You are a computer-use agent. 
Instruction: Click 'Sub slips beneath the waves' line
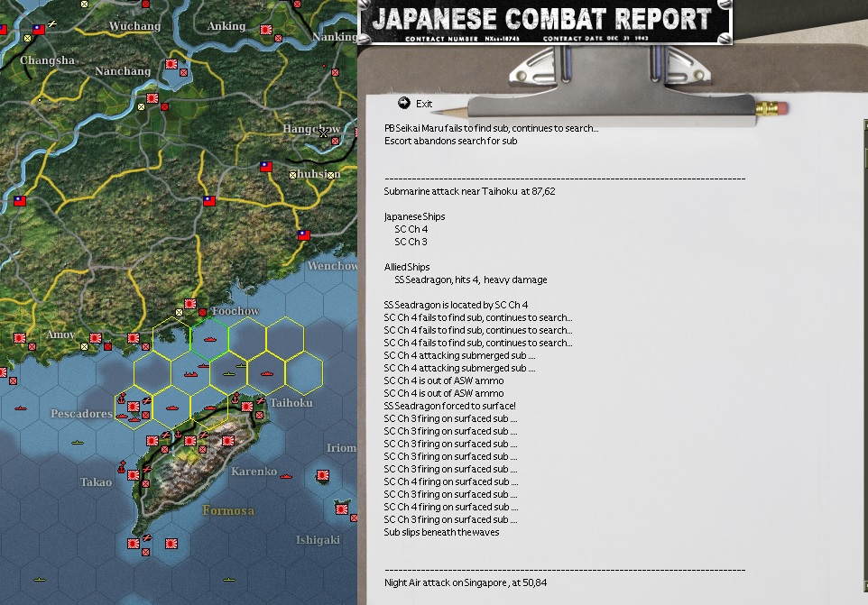tap(441, 532)
